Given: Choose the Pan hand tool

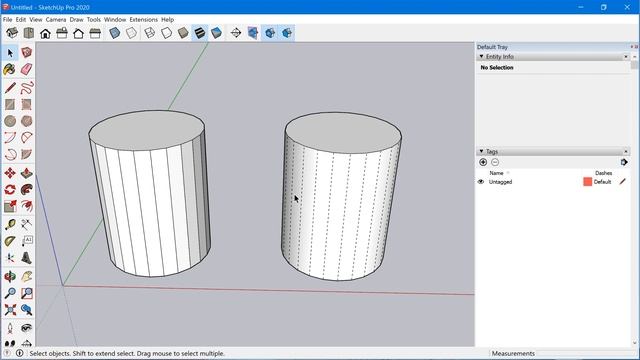Looking at the screenshot, I should [x=27, y=276].
